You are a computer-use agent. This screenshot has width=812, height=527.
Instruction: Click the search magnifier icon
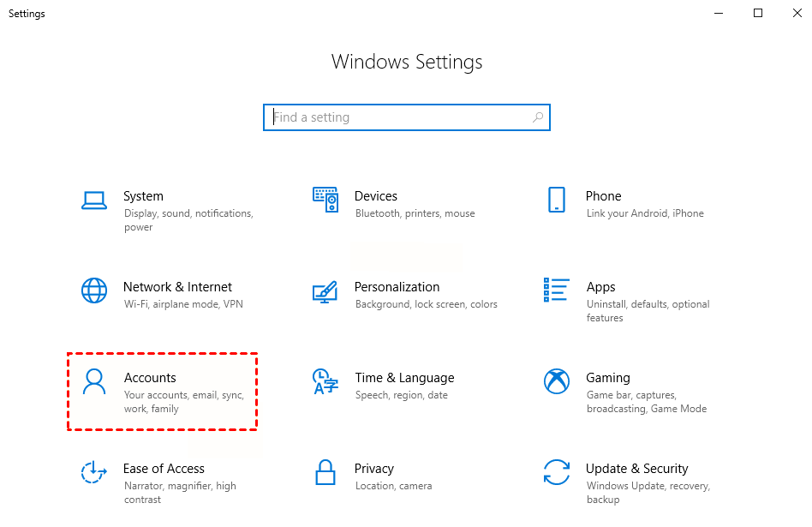(537, 117)
